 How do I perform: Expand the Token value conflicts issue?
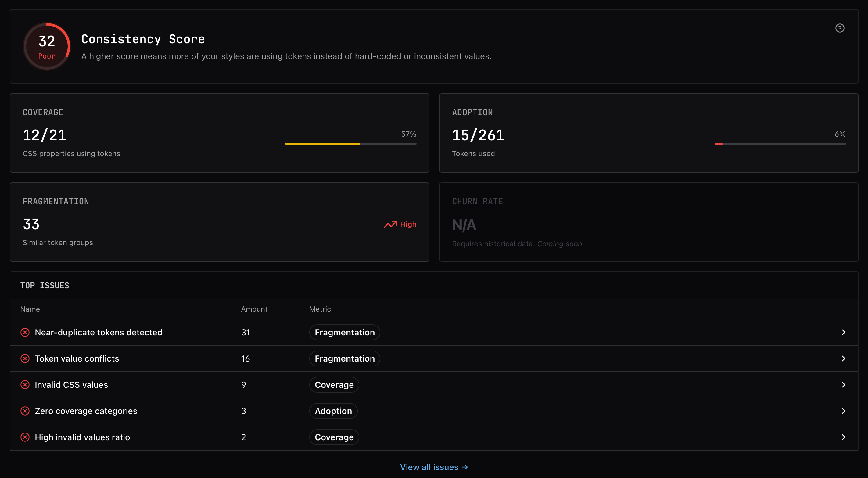[x=843, y=358]
